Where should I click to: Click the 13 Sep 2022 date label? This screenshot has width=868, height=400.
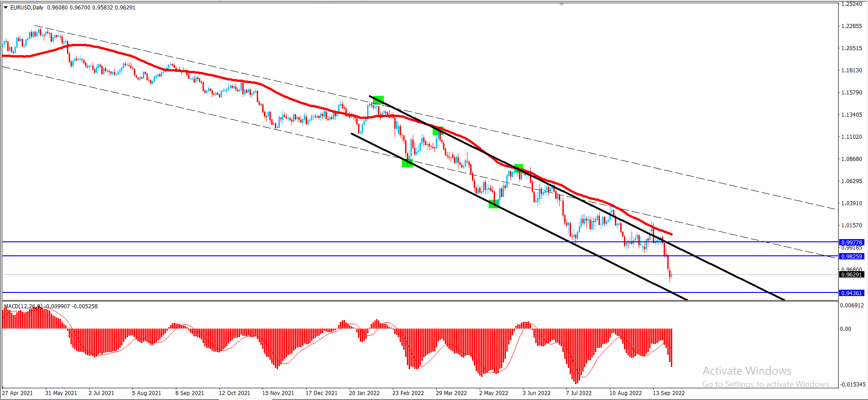tap(669, 393)
